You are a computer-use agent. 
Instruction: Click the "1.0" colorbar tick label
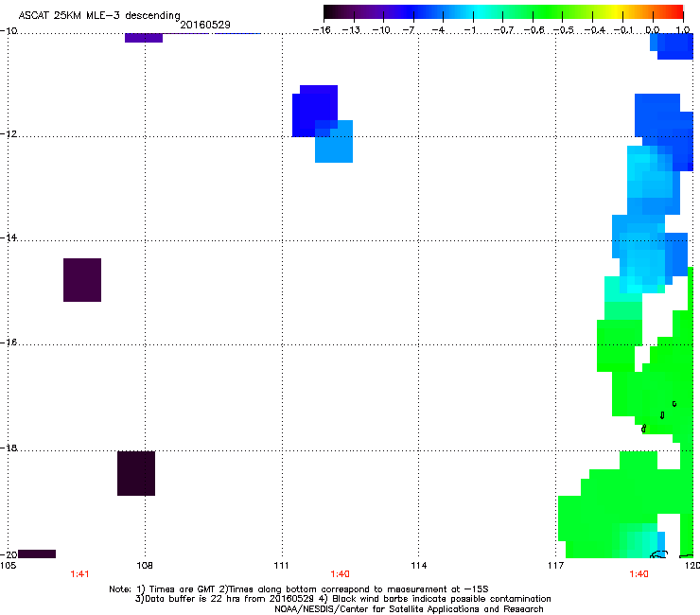[x=683, y=30]
